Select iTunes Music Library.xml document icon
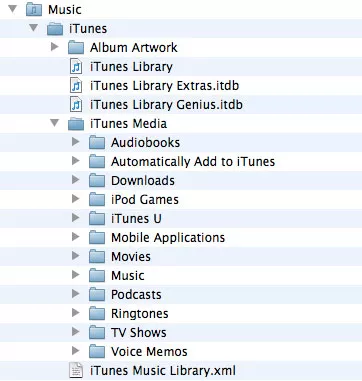This screenshot has height=381, width=362. coord(76,371)
